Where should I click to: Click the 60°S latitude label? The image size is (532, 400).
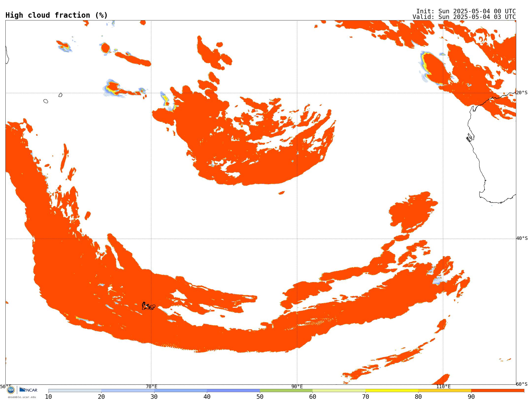coord(522,384)
